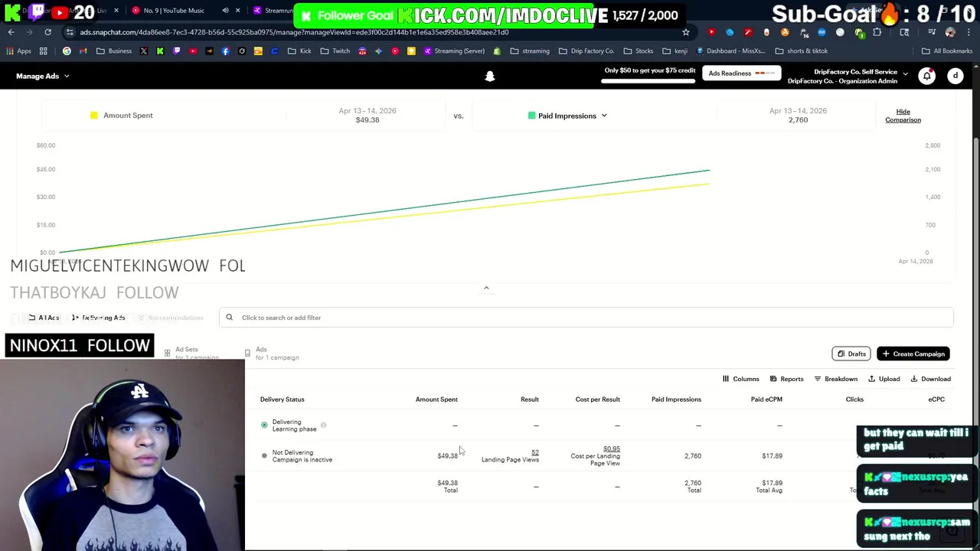980x551 pixels.
Task: Open the Paid Impressions metric dropdown
Action: (567, 116)
